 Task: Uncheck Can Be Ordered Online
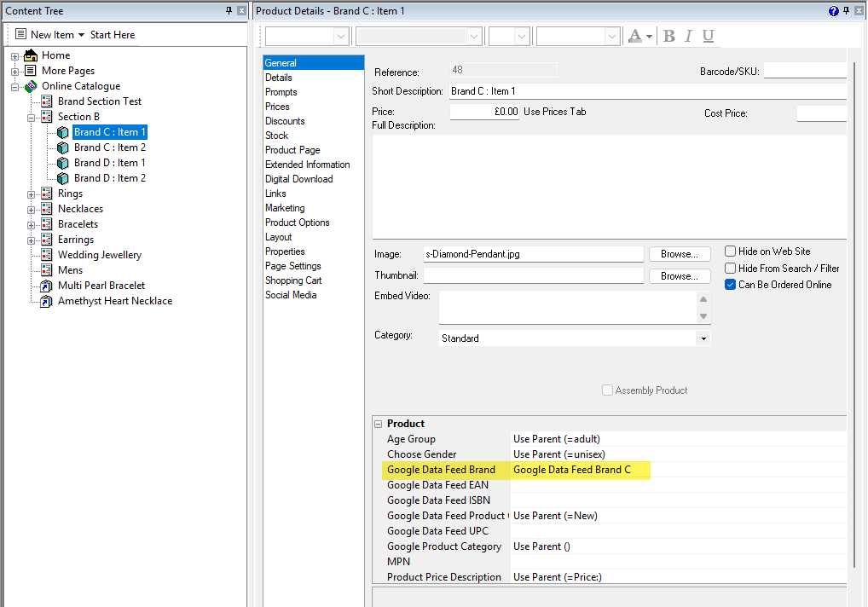(730, 285)
